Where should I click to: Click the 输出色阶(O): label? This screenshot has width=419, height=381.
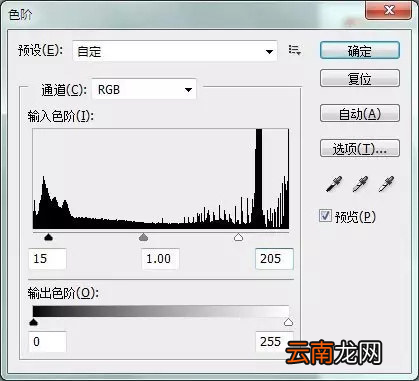coord(63,294)
